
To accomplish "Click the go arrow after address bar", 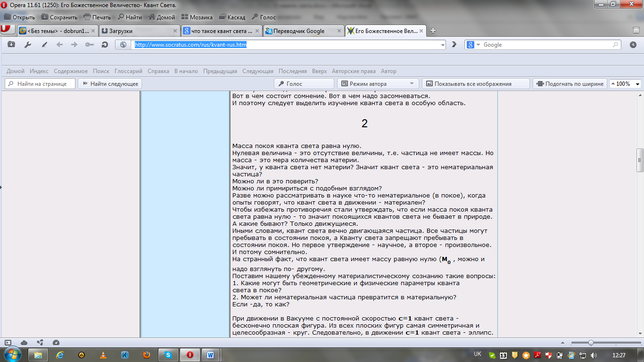I will (454, 45).
